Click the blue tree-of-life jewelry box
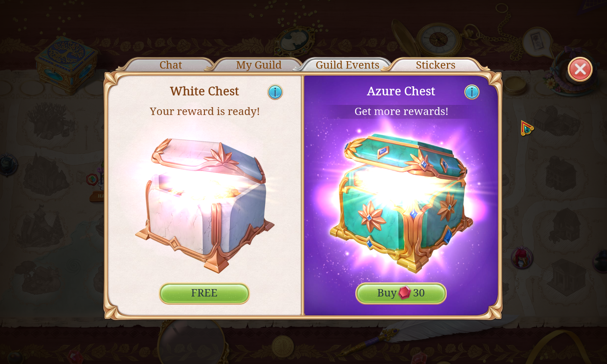 pyautogui.click(x=67, y=64)
